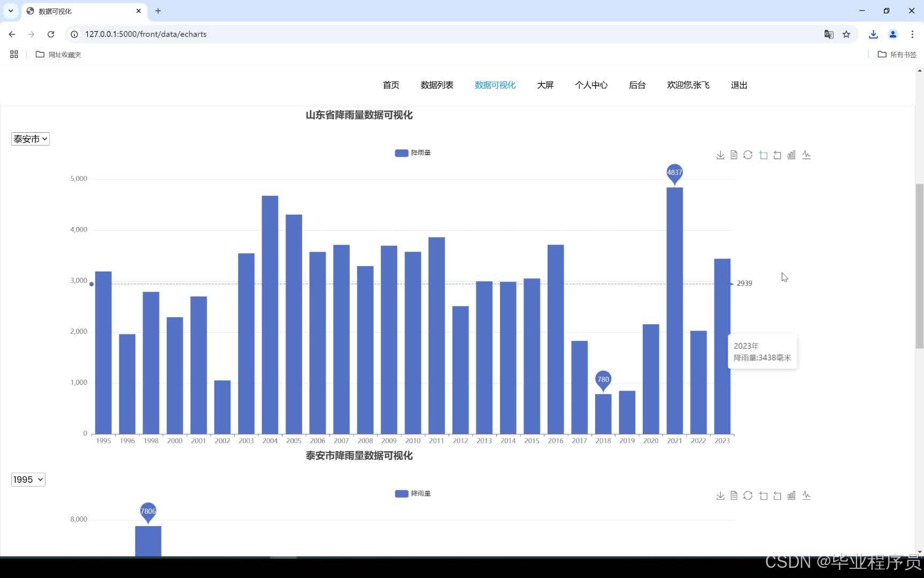Open the apps grid in bookmarks bar
Image resolution: width=924 pixels, height=578 pixels.
[x=14, y=55]
